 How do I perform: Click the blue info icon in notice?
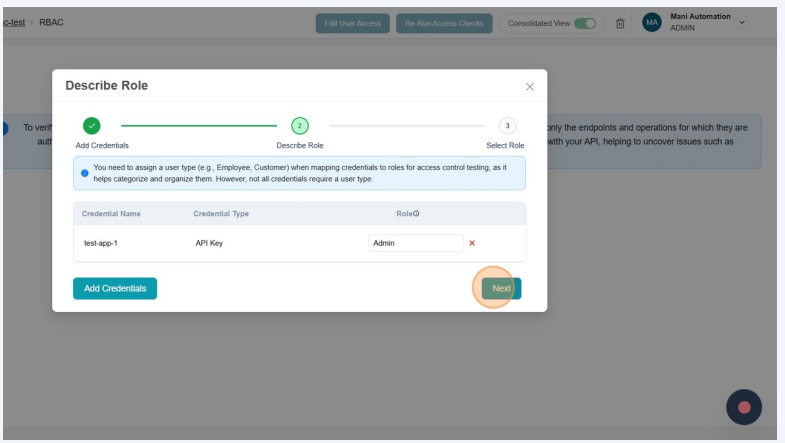(x=84, y=172)
